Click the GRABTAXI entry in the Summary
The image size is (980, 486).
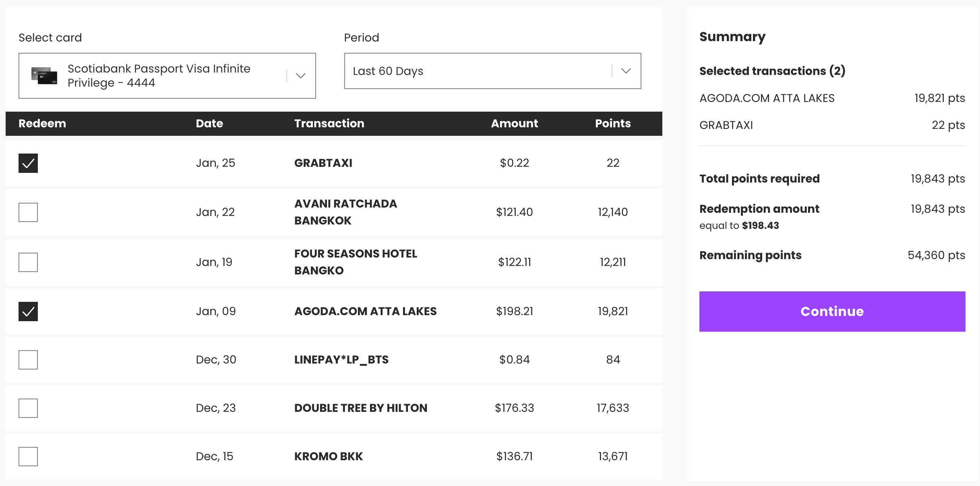pos(726,125)
